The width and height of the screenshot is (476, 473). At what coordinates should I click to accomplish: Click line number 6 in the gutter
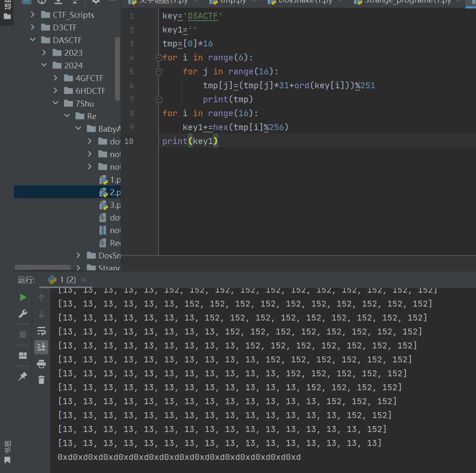(131, 85)
